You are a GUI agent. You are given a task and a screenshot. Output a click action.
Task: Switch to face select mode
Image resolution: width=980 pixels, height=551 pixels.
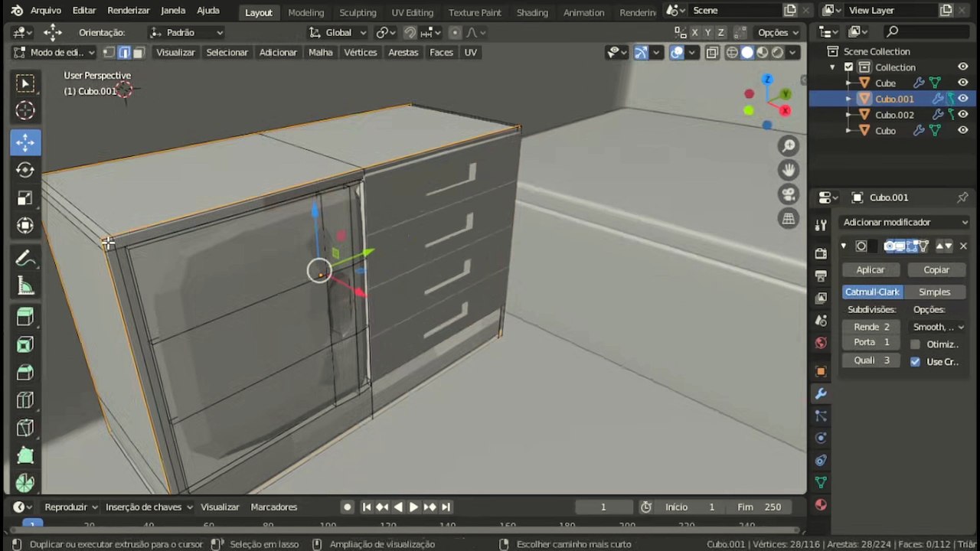pos(139,53)
